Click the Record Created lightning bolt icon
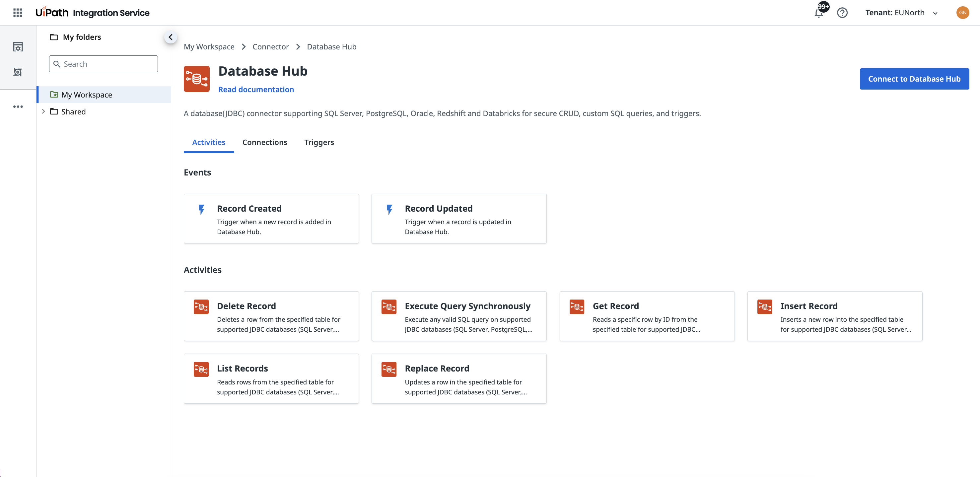This screenshot has width=980, height=477. [201, 209]
